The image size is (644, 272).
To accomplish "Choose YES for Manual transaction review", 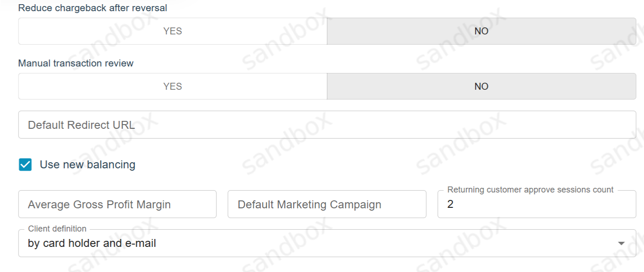I will [172, 86].
